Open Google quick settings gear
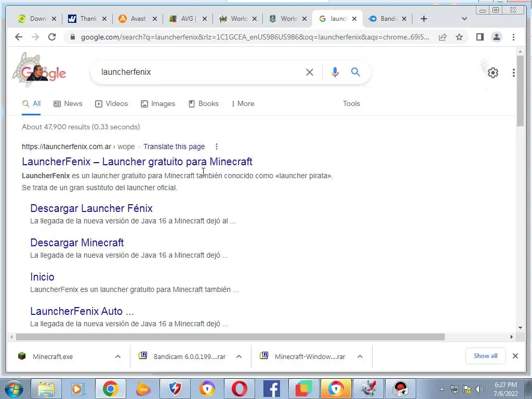This screenshot has height=399, width=532. click(493, 73)
